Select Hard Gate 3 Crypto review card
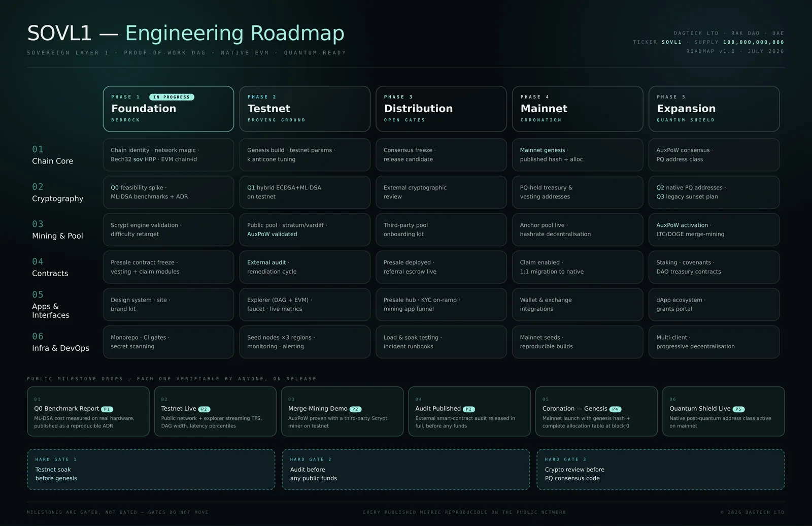Screen dimensions: 812x526 [661, 469]
